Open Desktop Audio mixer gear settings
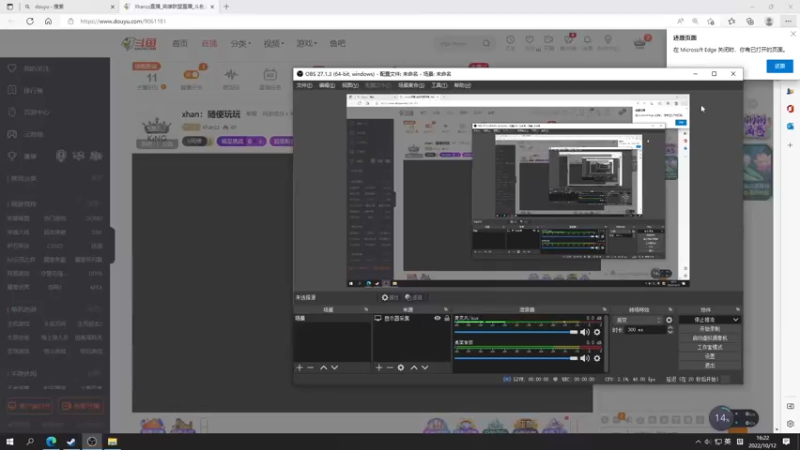The height and width of the screenshot is (450, 800). (x=597, y=358)
